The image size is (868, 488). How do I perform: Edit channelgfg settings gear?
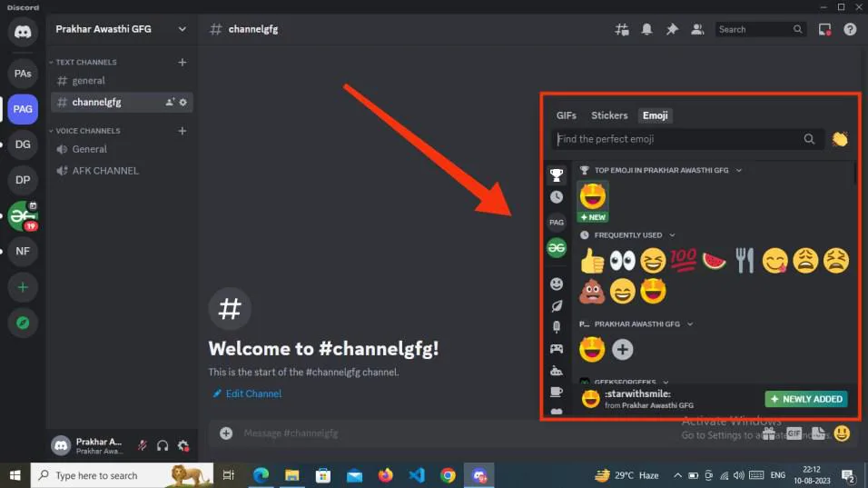183,102
